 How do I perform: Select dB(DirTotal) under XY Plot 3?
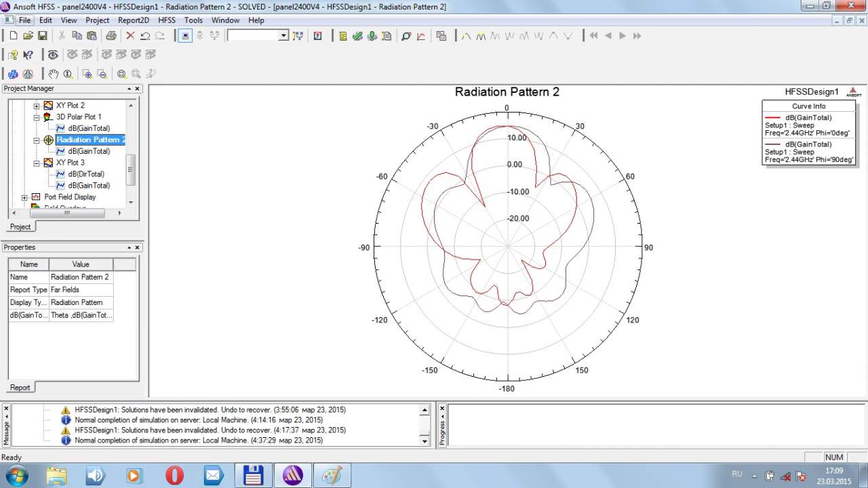click(x=85, y=174)
